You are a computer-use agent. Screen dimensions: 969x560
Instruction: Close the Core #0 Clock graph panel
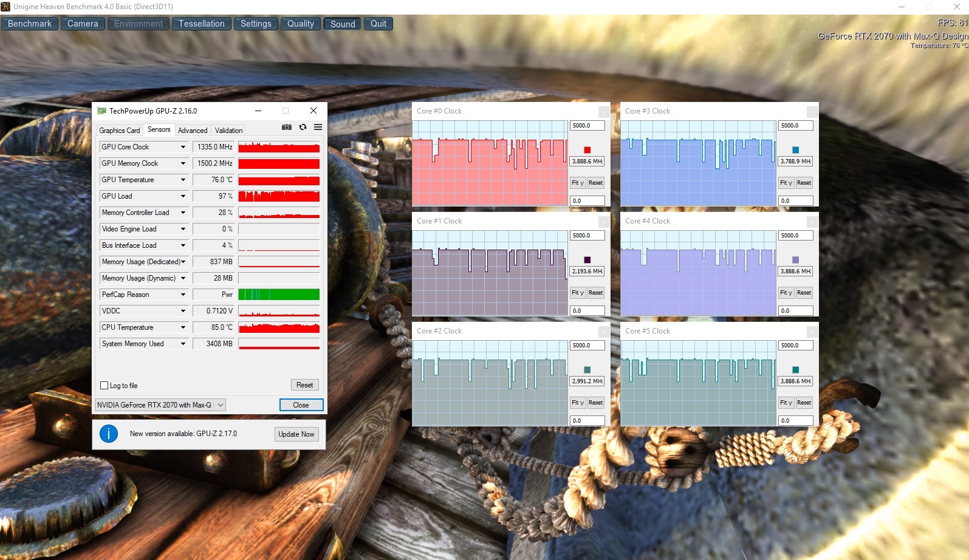[x=604, y=112]
